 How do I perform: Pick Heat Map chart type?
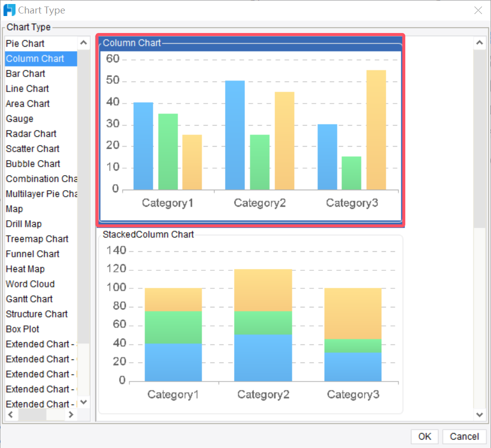pyautogui.click(x=41, y=269)
